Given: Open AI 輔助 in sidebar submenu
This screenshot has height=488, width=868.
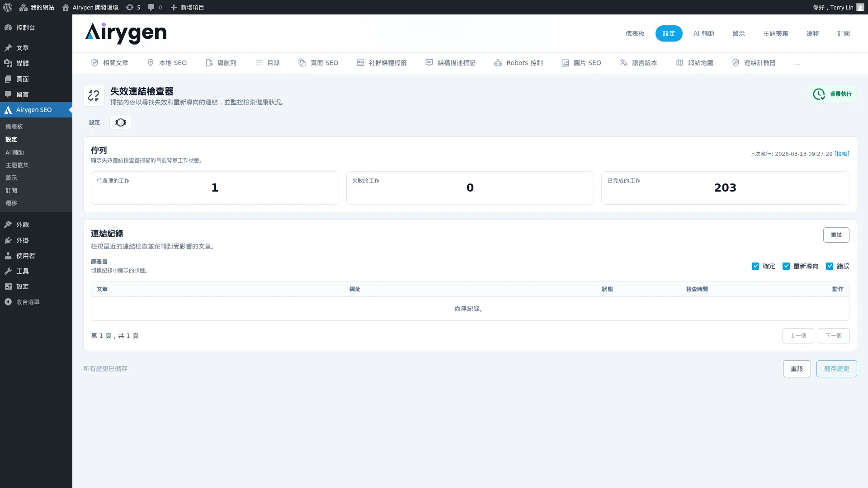Looking at the screenshot, I should point(36,153).
